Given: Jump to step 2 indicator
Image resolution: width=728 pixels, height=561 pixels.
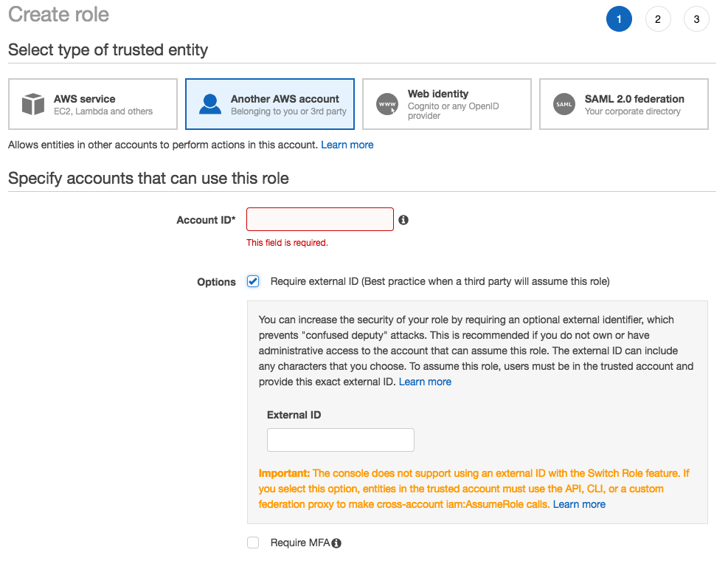Looking at the screenshot, I should click(x=658, y=19).
